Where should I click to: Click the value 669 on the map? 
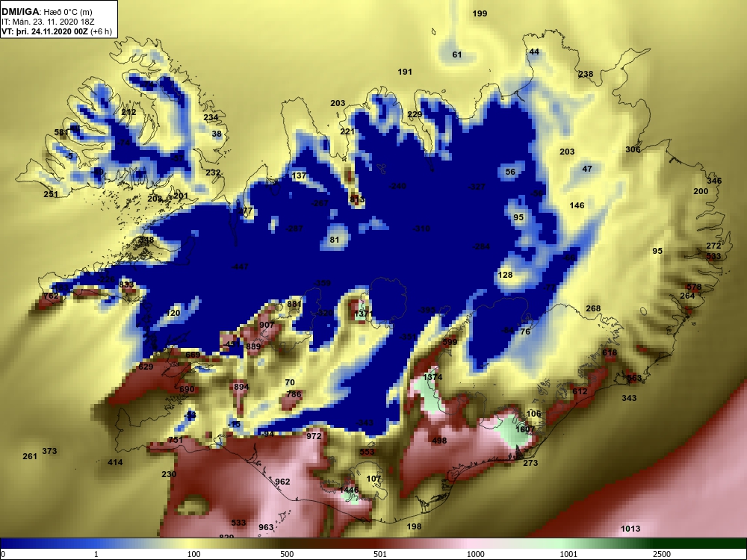click(x=193, y=355)
